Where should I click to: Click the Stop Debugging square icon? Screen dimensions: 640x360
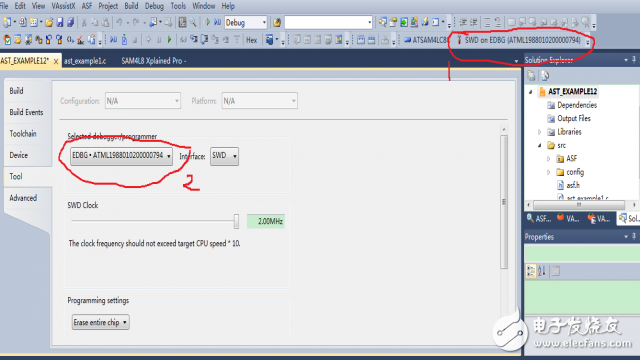coord(134,40)
